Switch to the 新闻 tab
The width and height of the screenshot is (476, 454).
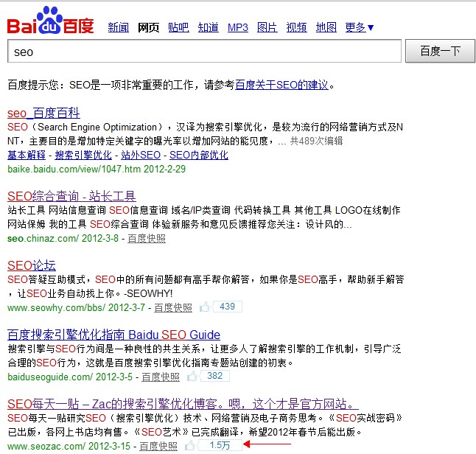click(x=119, y=27)
